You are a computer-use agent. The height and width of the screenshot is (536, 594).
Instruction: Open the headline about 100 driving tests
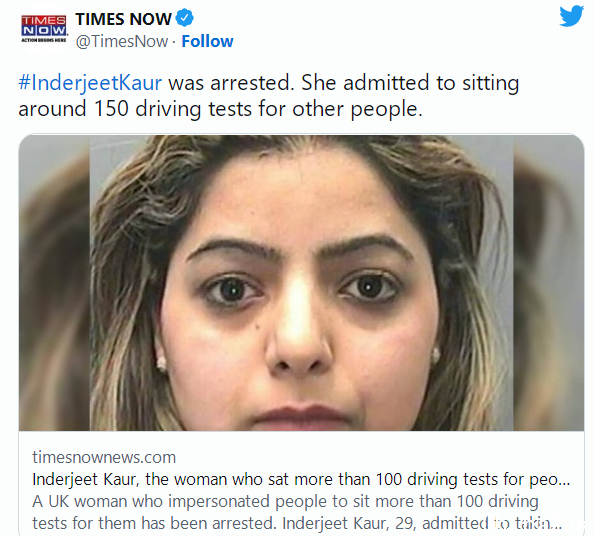point(301,480)
